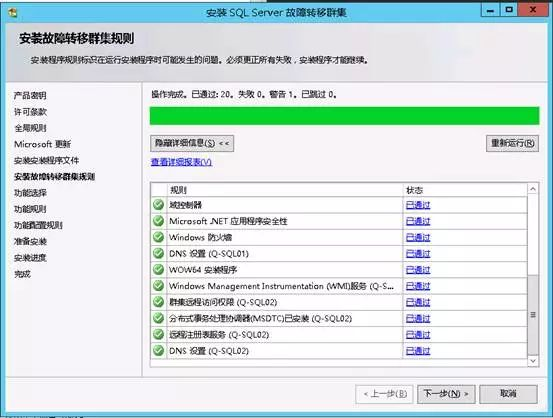Click the passed icon for 远程注册表服务 (Q-SQL02)
Viewport: 553px width, 418px height.
pyautogui.click(x=158, y=334)
